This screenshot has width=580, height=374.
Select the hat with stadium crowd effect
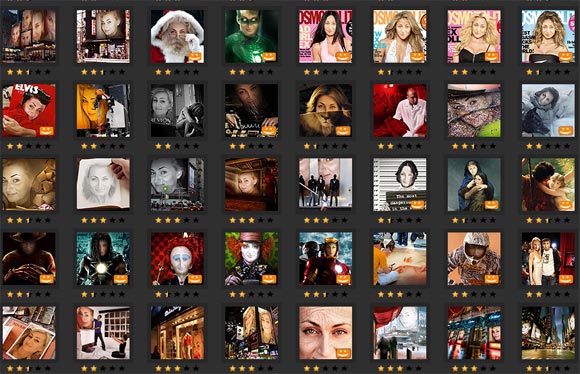pos(474,110)
